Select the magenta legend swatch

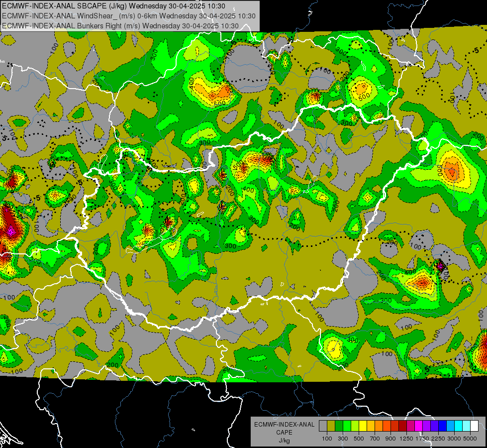[x=419, y=426]
